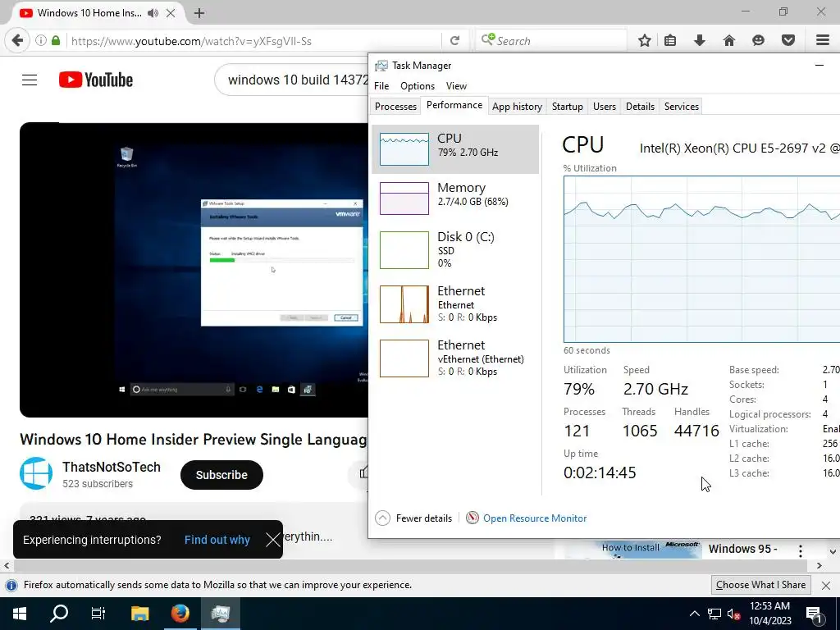The width and height of the screenshot is (840, 630).
Task: Switch to the App history tab
Action: coord(517,106)
